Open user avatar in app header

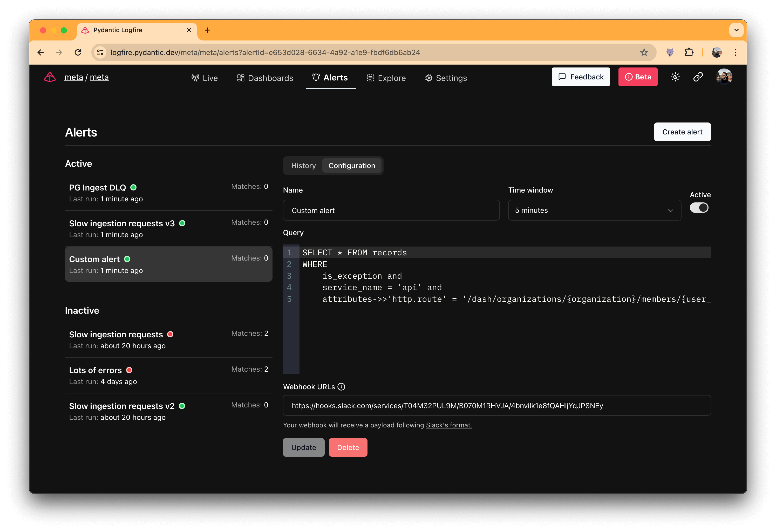[724, 77]
